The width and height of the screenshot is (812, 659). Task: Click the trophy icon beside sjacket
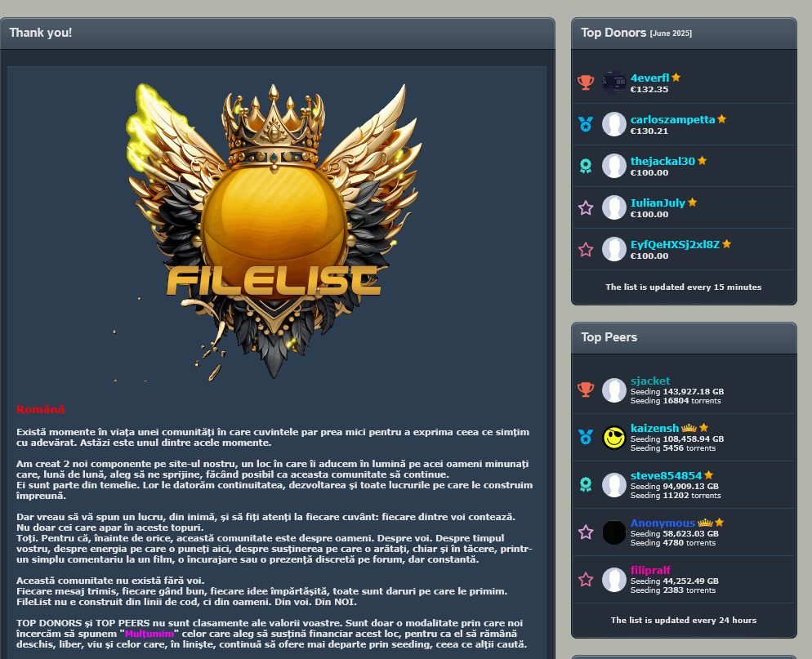[586, 390]
